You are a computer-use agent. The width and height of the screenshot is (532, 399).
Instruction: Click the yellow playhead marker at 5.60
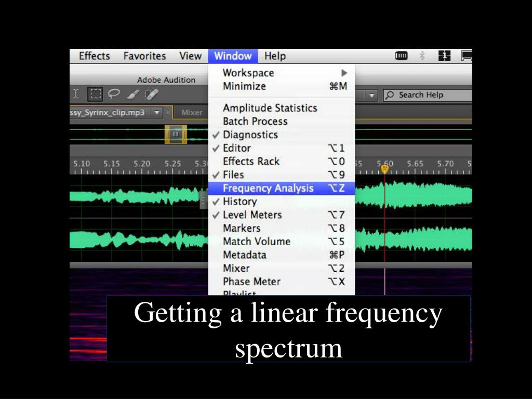(384, 169)
